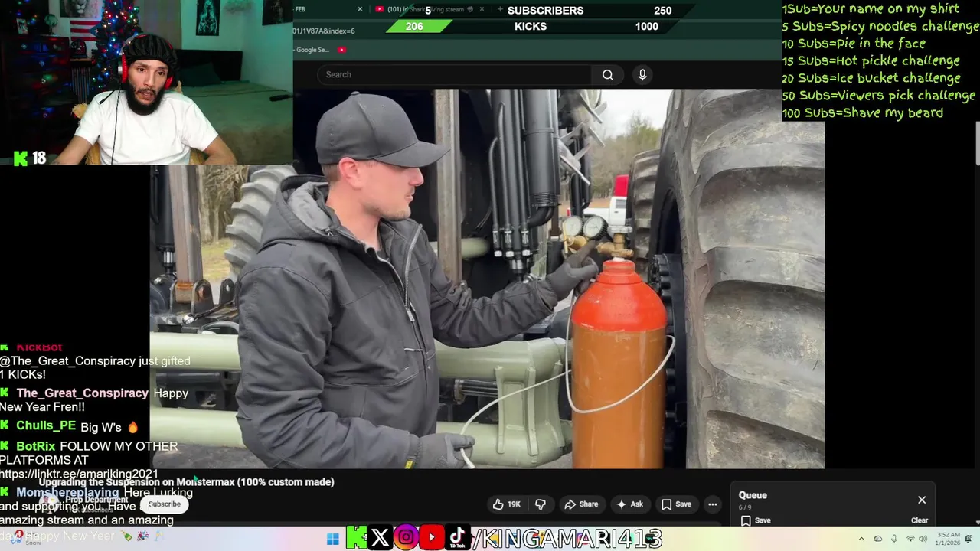Open Windows notifications bell icon
This screenshot has width=980, height=551.
point(969,539)
